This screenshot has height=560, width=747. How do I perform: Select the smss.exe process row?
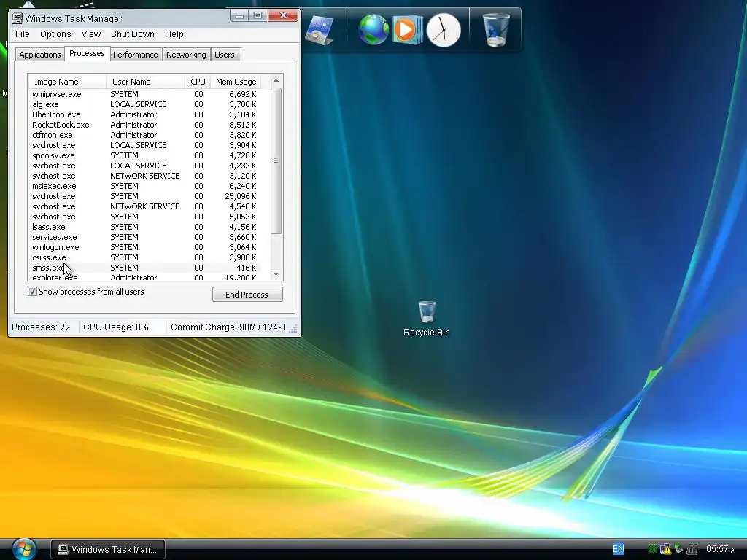coord(145,268)
